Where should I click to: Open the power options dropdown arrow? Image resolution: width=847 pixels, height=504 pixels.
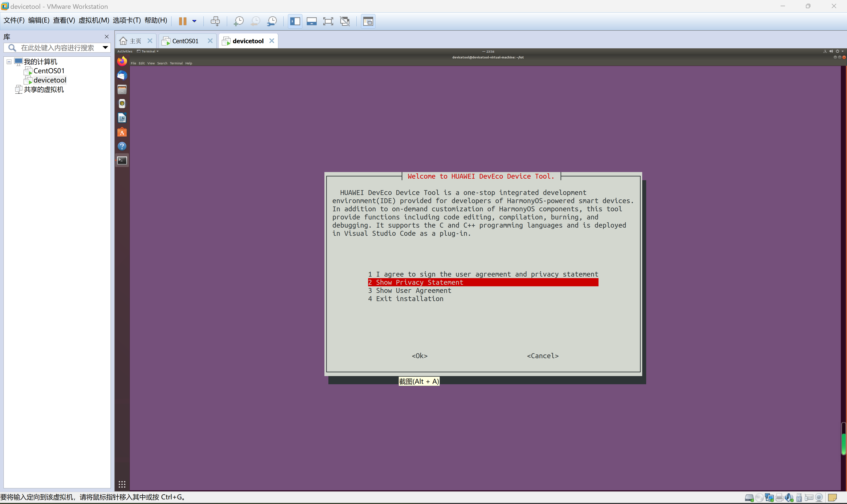point(194,21)
